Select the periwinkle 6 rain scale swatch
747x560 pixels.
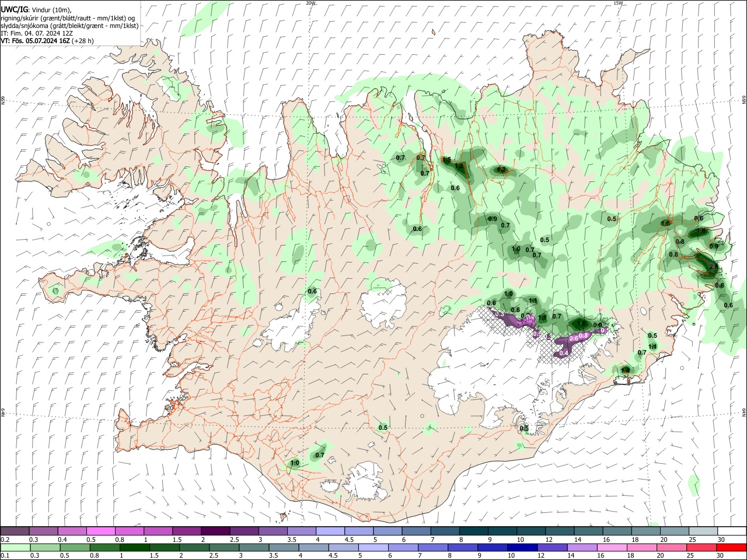403,548
